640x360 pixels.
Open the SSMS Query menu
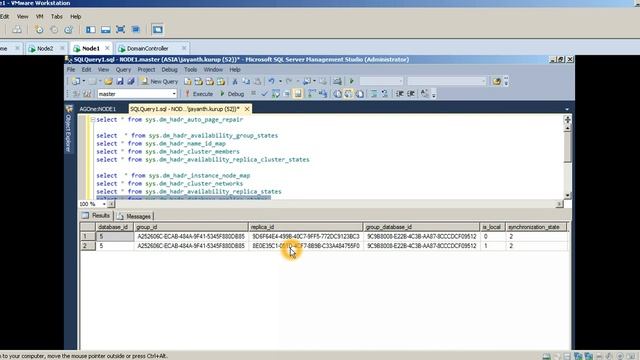coord(123,70)
